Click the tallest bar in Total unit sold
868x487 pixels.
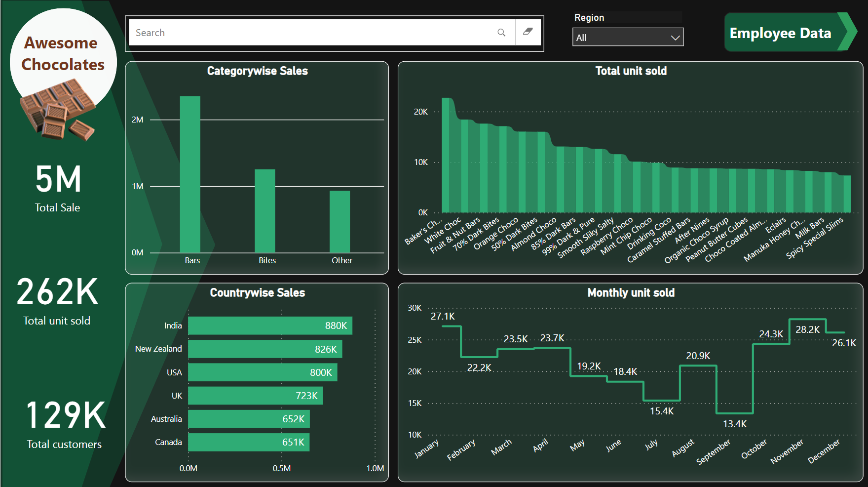tap(447, 155)
